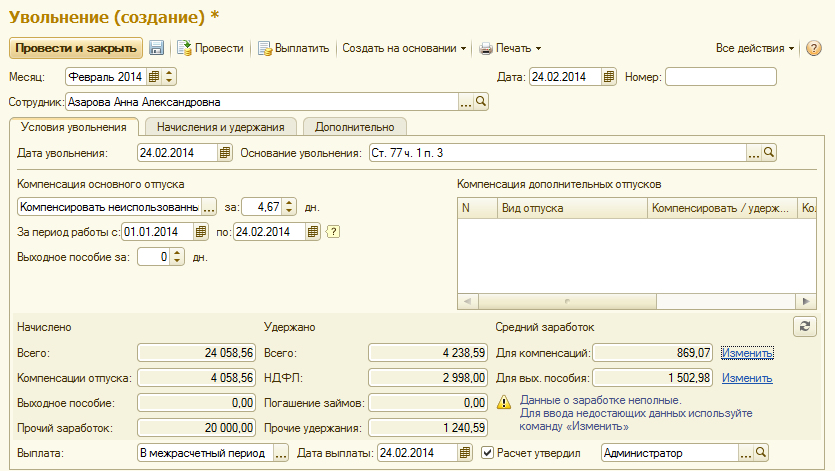Expand the Создать на основании dropdown
Image resolution: width=835 pixels, height=471 pixels.
tap(405, 47)
